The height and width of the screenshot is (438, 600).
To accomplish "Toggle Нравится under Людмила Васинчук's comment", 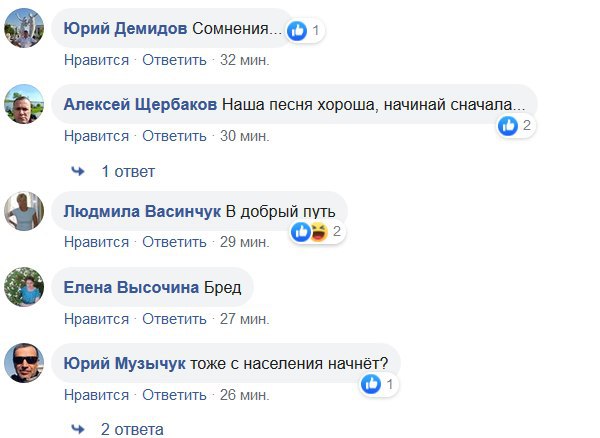I will click(96, 242).
